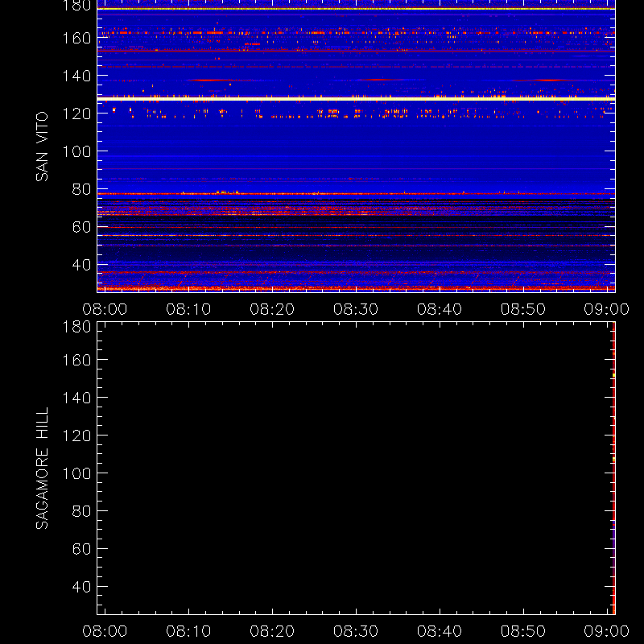Image resolution: width=644 pixels, height=644 pixels.
Task: Click 08:30 time label under SAN VITO plot
Action: [x=356, y=309]
